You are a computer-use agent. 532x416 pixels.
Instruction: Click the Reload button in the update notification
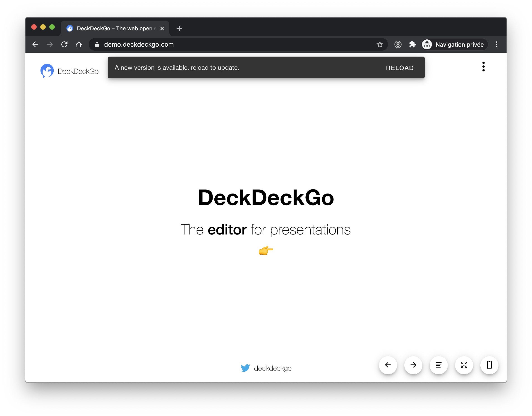[x=400, y=68]
